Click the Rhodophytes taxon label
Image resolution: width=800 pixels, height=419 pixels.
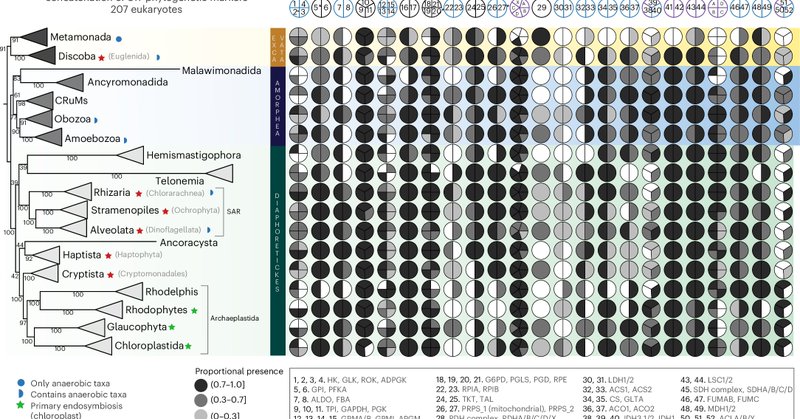pos(156,310)
